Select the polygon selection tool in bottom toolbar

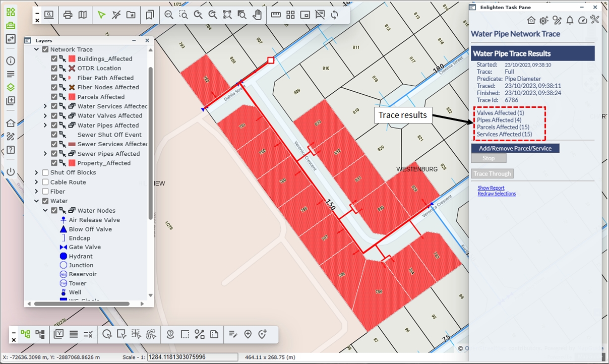tap(107, 334)
